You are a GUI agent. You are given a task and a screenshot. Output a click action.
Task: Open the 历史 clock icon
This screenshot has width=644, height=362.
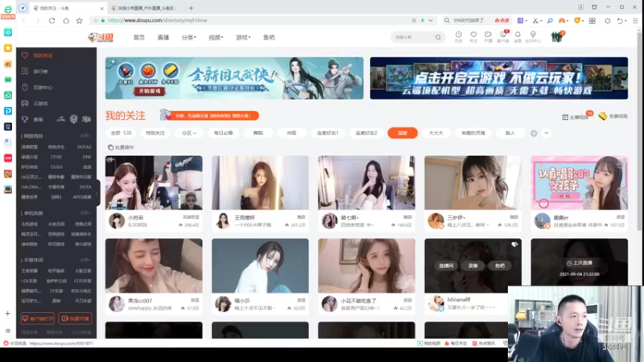pyautogui.click(x=459, y=36)
